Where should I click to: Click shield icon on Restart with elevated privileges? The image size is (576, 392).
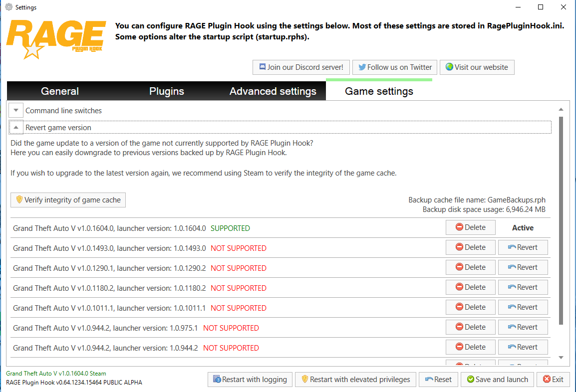pos(304,379)
